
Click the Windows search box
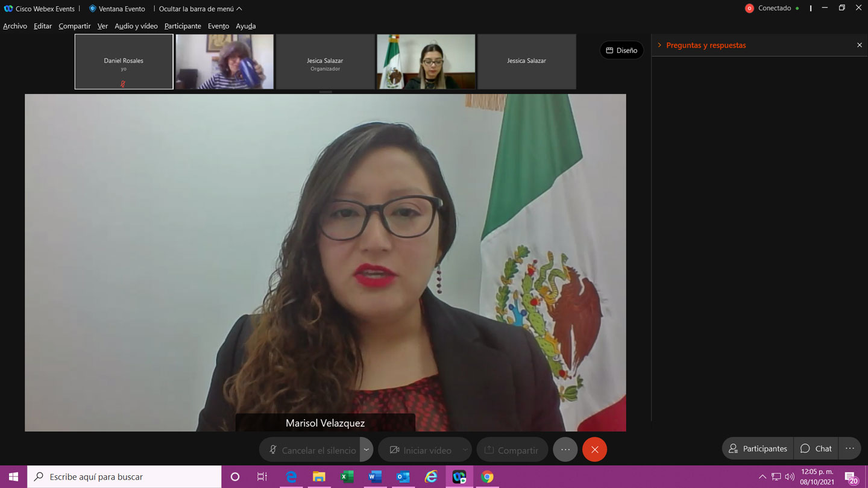coord(124,477)
